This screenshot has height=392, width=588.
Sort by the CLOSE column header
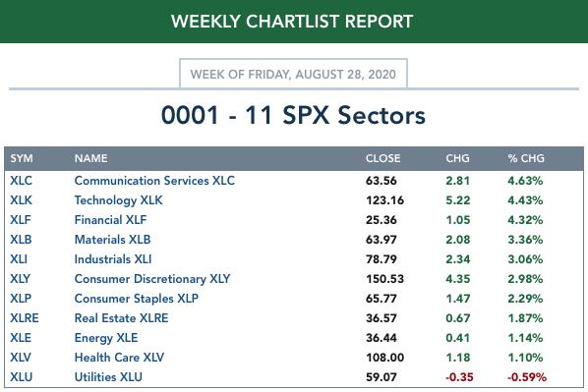pyautogui.click(x=382, y=158)
